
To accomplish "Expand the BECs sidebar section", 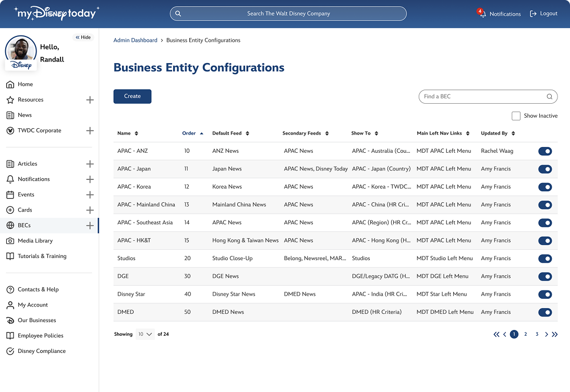I will (x=90, y=226).
